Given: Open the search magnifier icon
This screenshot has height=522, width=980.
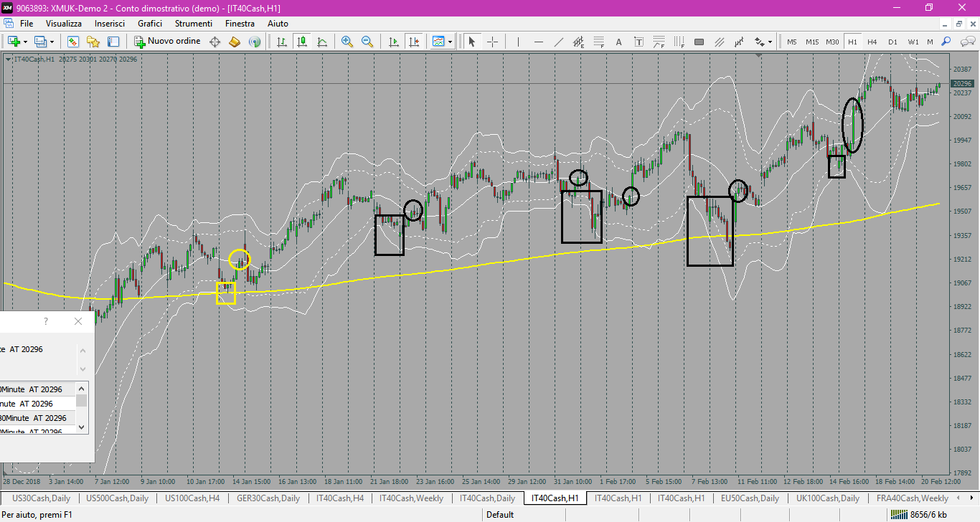Looking at the screenshot, I should pyautogui.click(x=946, y=42).
